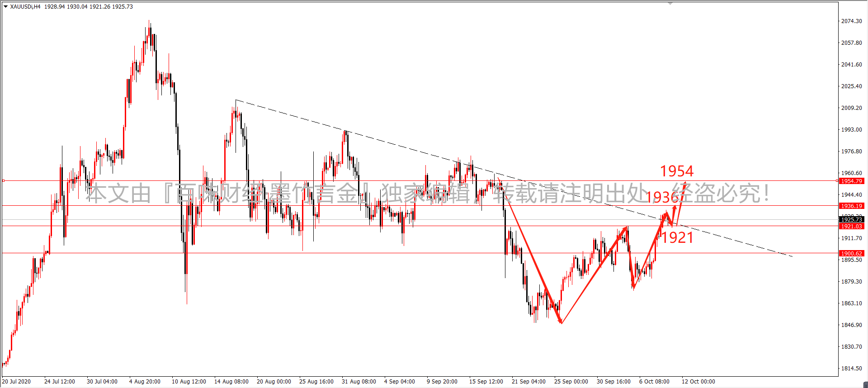
Task: Click the 1993.00 price scale label
Action: coord(851,130)
